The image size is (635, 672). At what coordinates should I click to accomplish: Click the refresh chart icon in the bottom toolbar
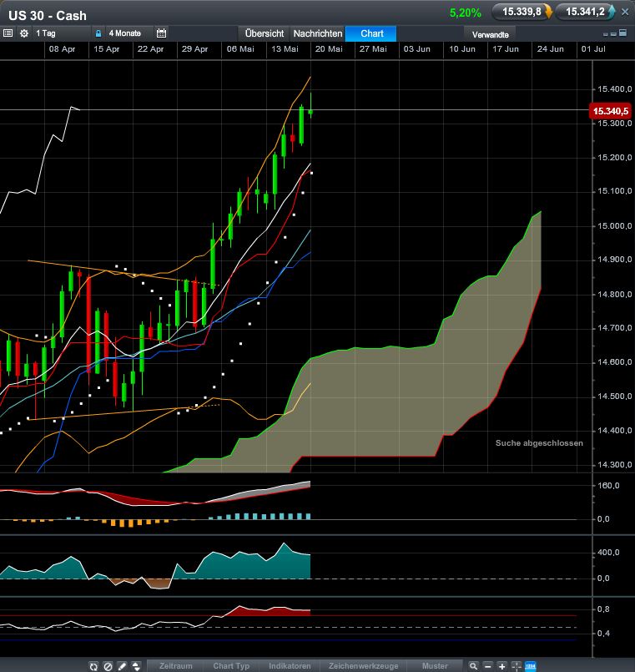93,666
